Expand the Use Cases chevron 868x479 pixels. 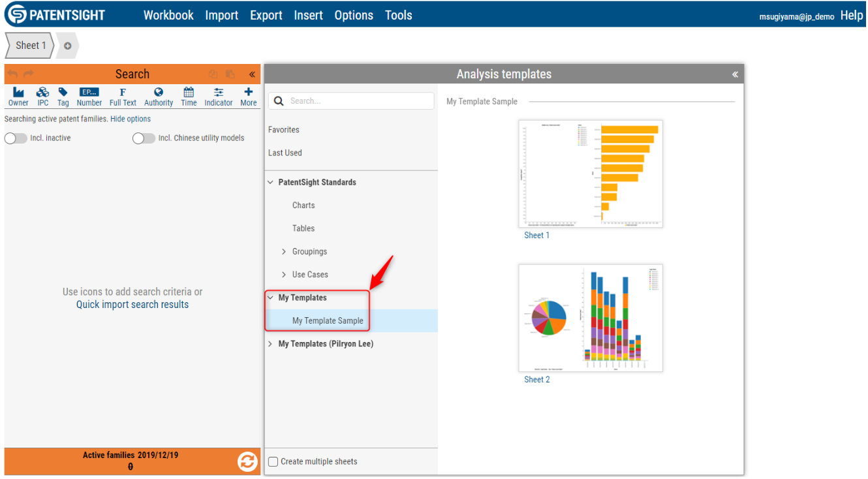[x=284, y=275]
